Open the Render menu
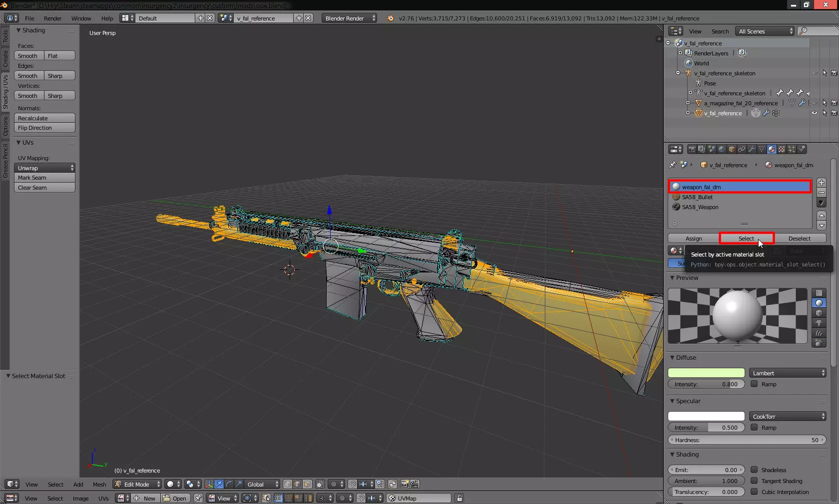Image resolution: width=839 pixels, height=504 pixels. (52, 18)
